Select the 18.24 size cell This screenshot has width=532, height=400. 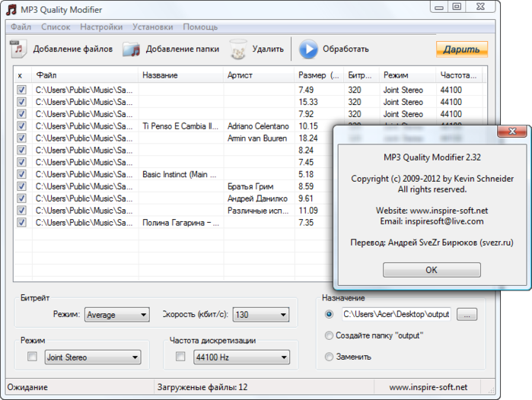[308, 138]
